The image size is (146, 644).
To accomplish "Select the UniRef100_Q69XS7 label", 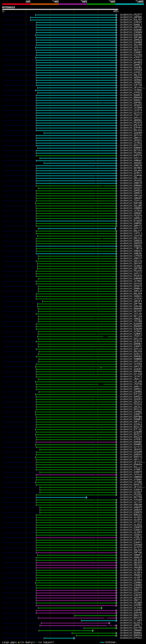I will pos(131,50).
